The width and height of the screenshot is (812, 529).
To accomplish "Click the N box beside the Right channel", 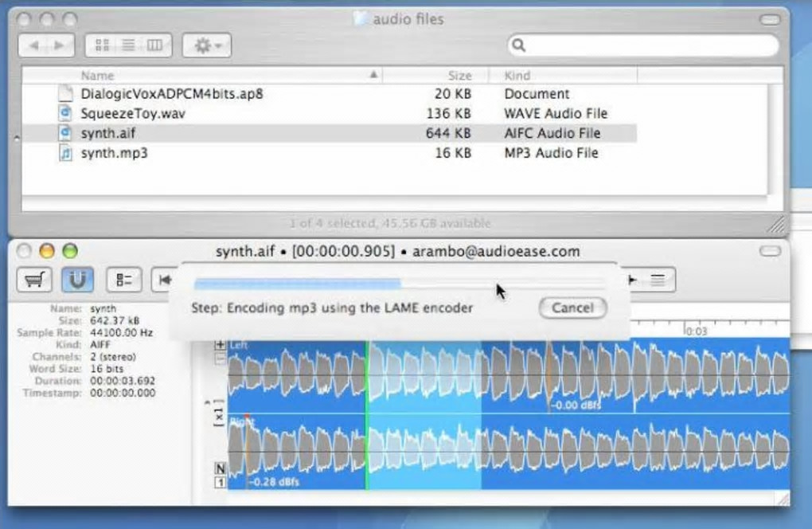I will [220, 468].
